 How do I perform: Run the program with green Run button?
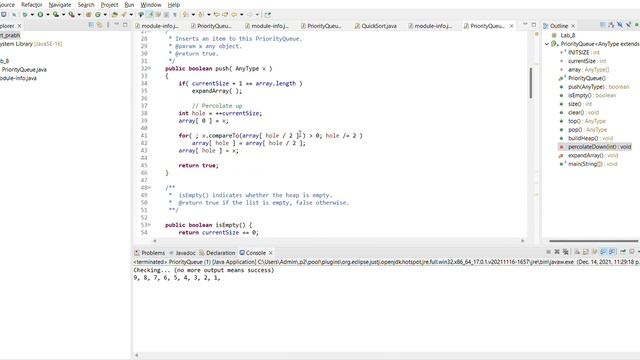point(40,14)
